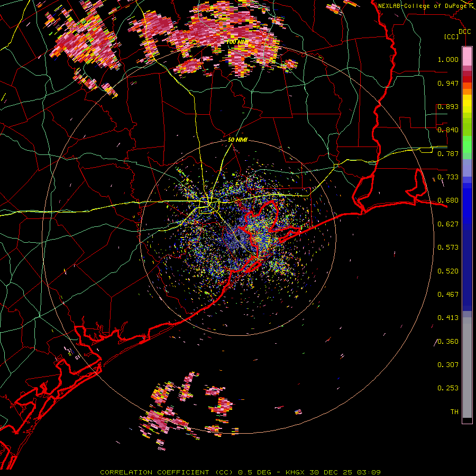This screenshot has height=476, width=476.
Task: Select the 0.413 scale value
Action: (448, 318)
